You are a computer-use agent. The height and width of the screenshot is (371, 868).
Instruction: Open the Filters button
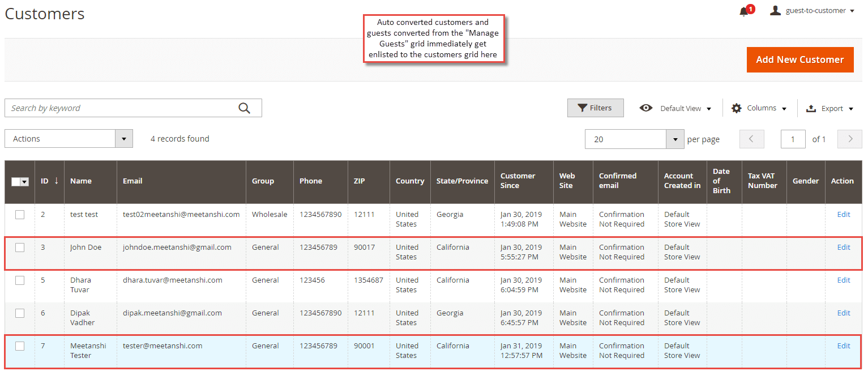595,108
